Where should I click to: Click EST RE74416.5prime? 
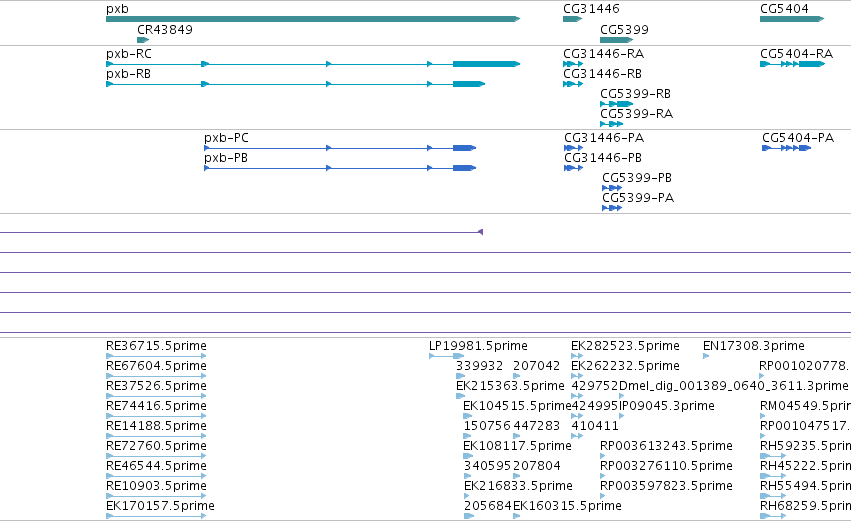pyautogui.click(x=156, y=406)
